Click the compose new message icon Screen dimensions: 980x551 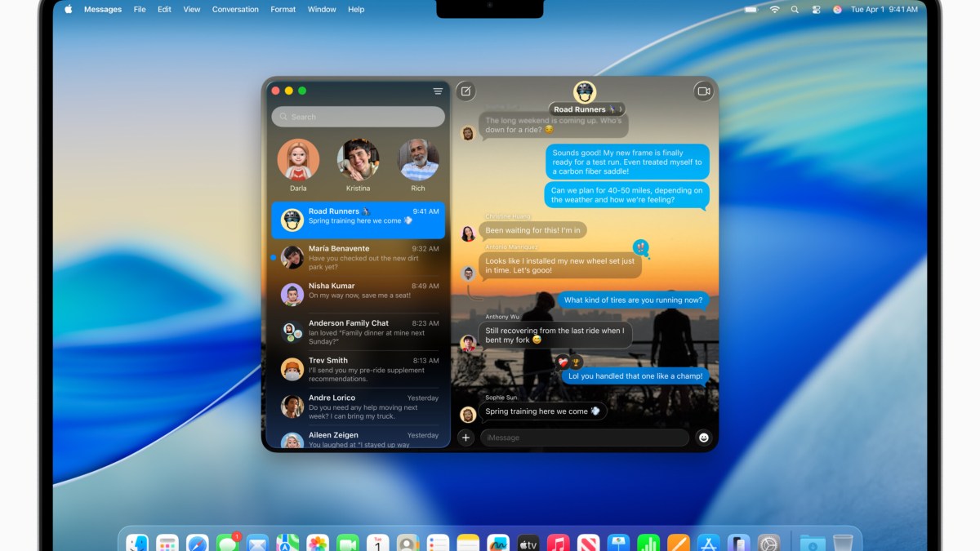click(465, 91)
